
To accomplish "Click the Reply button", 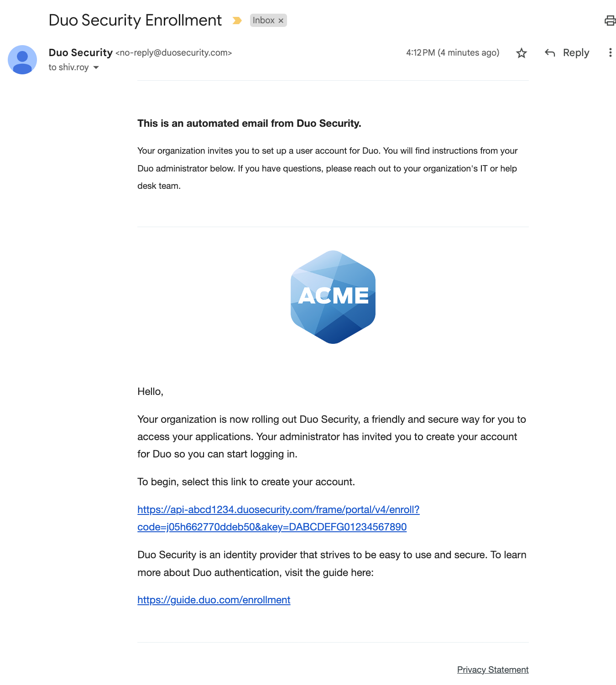I will pyautogui.click(x=575, y=53).
